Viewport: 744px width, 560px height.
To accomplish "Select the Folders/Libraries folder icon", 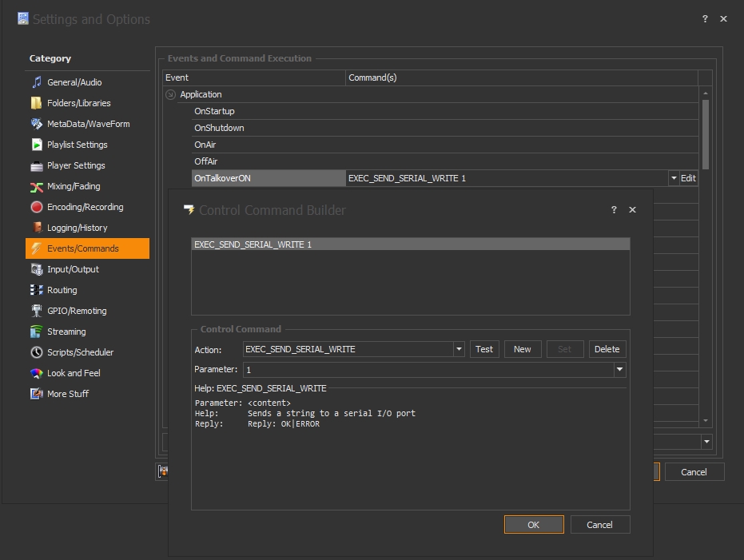I will [36, 103].
